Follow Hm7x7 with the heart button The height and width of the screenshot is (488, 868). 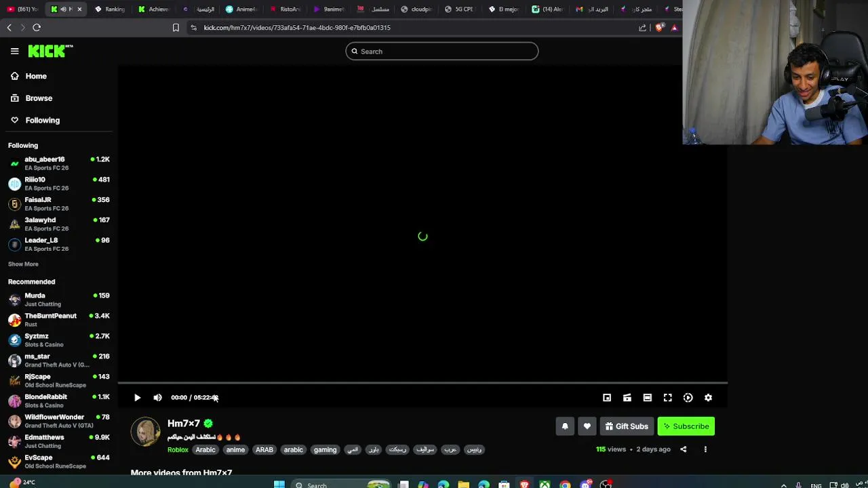point(587,426)
